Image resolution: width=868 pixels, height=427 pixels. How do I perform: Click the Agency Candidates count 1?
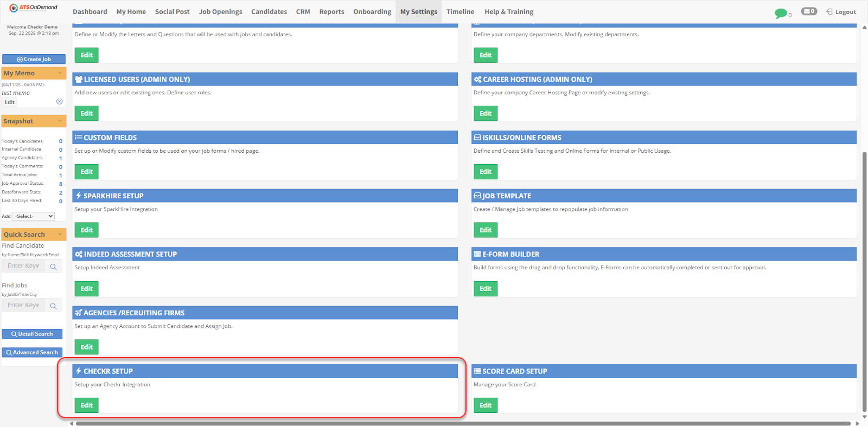pyautogui.click(x=61, y=159)
